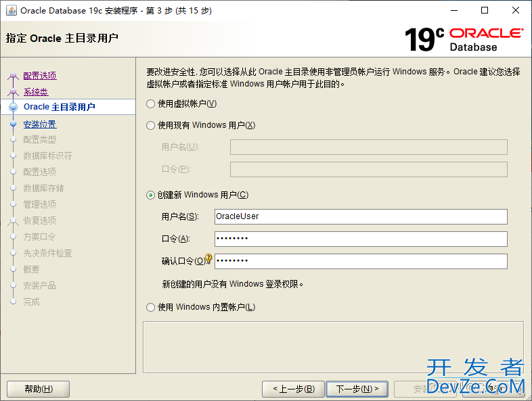Click the disabled 用户名(U) input field
Screen dimensions: 532x401
(369, 147)
